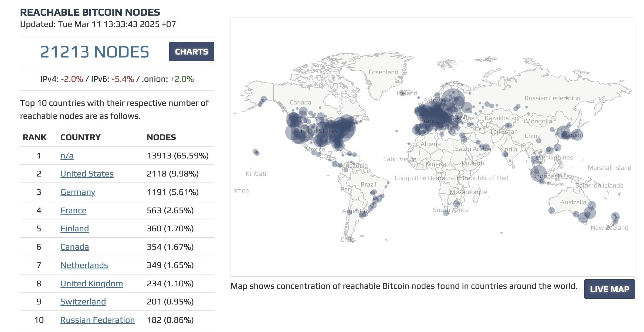Viewport: 644px width, 332px height.
Task: Click the Algeria label on the map
Action: pyautogui.click(x=431, y=144)
